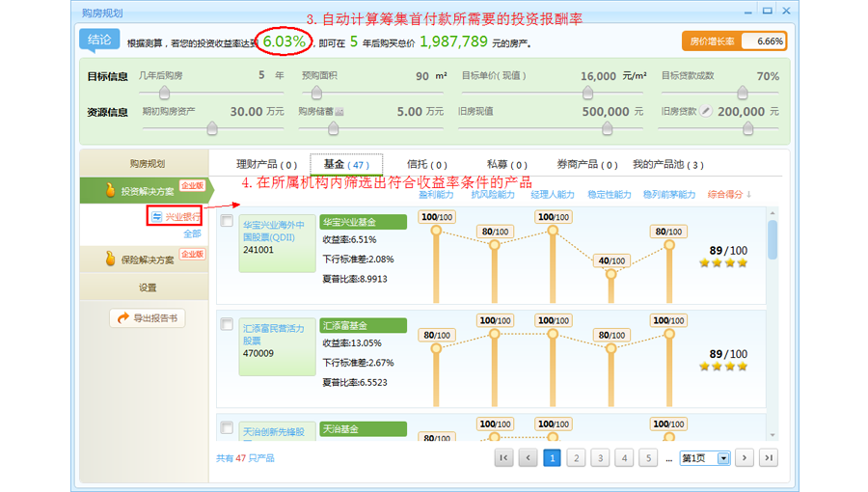Open the 我的产品池 tab
The image size is (868, 492).
tap(667, 165)
